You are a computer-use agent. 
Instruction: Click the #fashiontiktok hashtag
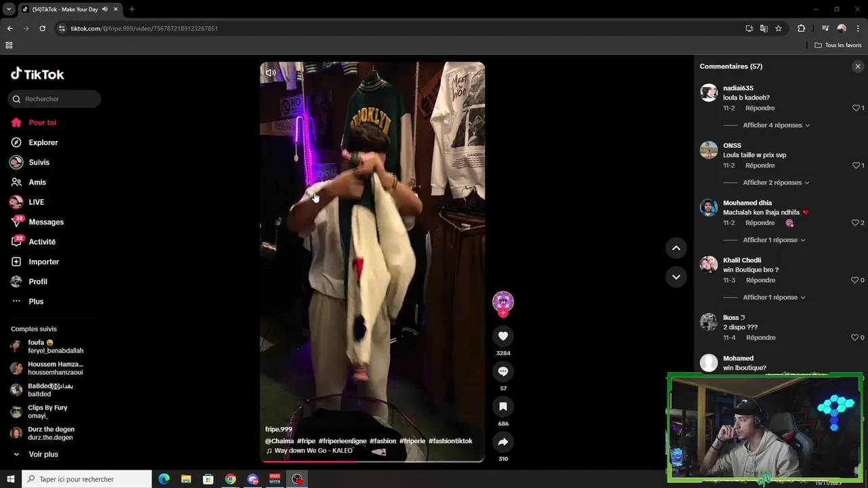coord(450,441)
